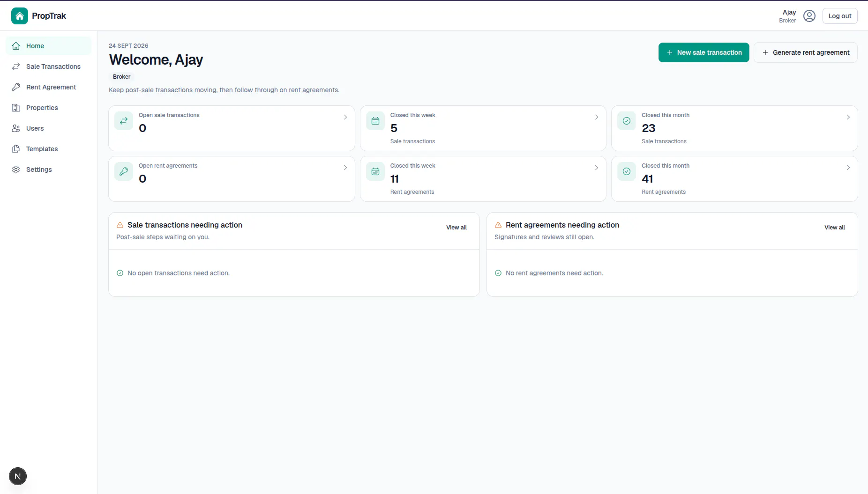
Task: Click the 41 Rent agreements count
Action: coord(647,179)
